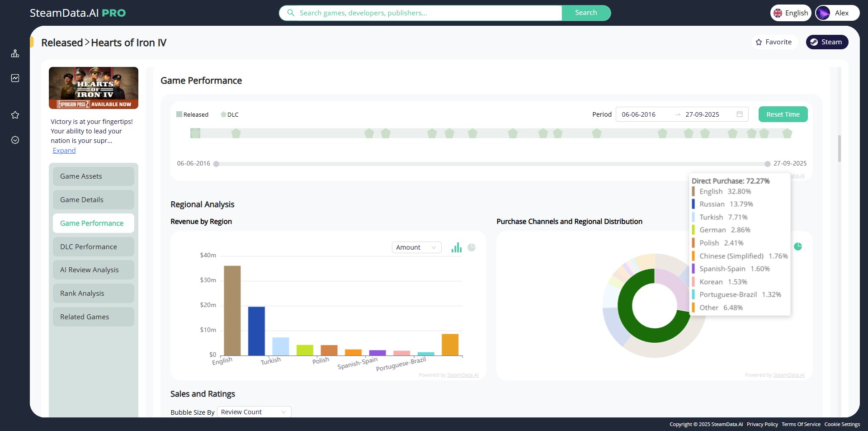Switch Purchase Channels chart to pie view icon
868x431 pixels.
point(798,247)
